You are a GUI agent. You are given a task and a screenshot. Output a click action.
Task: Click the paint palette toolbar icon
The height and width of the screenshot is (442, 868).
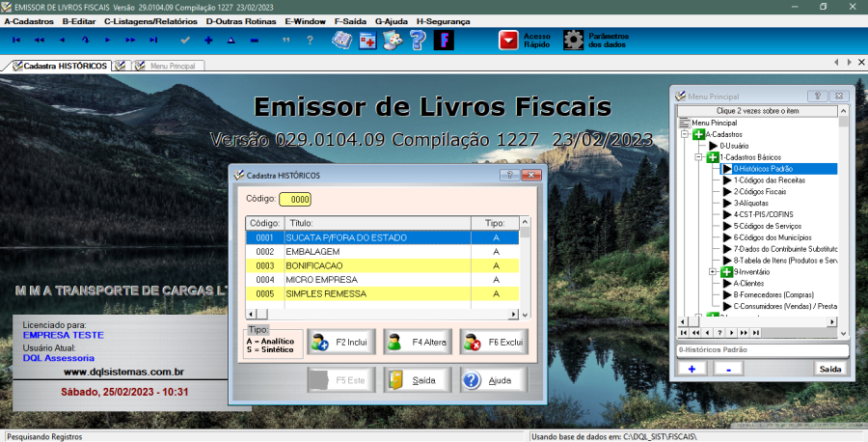pos(393,41)
